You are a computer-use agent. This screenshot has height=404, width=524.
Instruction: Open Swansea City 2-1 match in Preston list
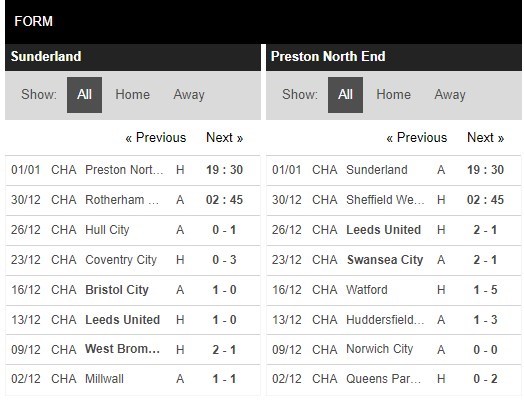click(394, 260)
